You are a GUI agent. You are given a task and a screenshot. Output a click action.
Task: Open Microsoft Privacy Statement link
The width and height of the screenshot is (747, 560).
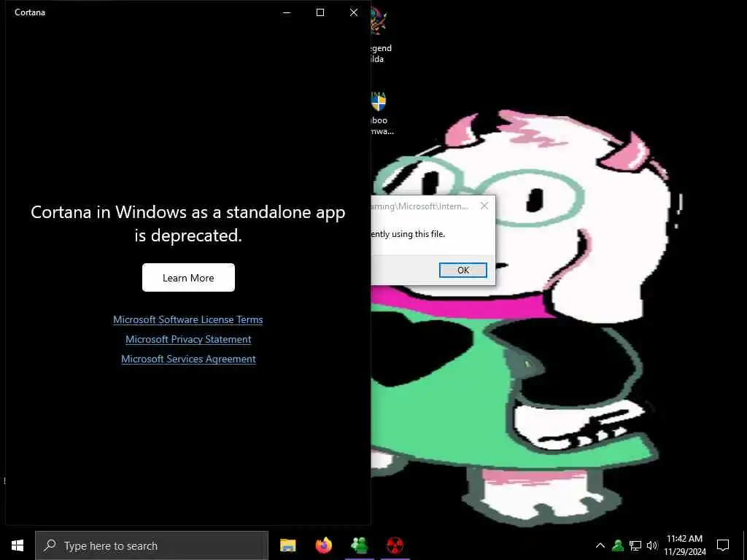tap(188, 339)
